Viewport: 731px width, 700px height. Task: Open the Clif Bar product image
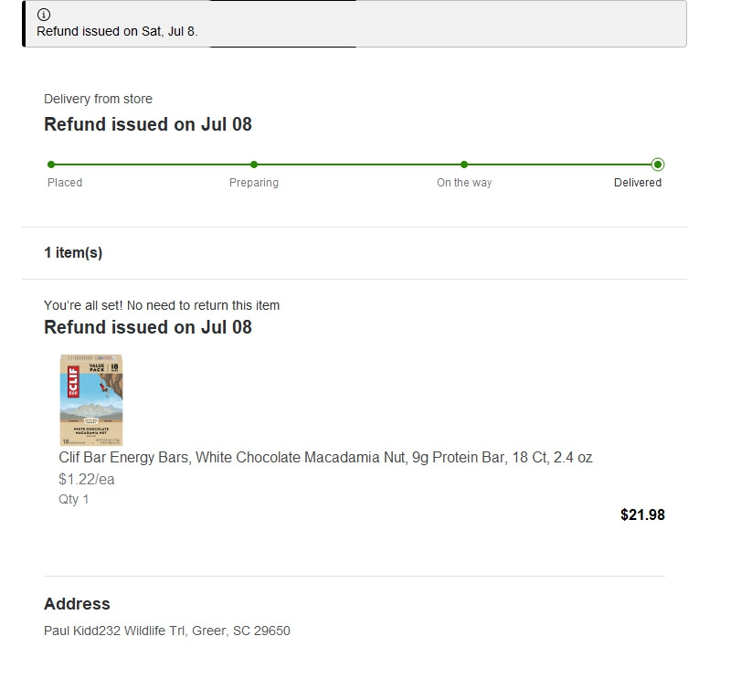[91, 399]
